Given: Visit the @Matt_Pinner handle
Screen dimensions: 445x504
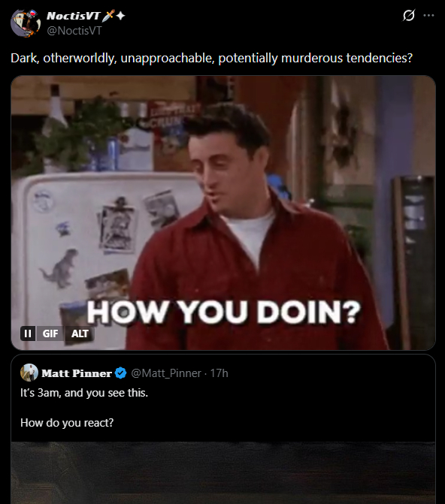Looking at the screenshot, I should 166,373.
